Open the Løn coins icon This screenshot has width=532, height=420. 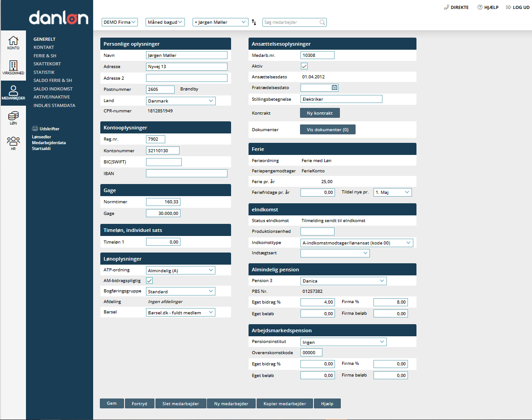click(13, 116)
